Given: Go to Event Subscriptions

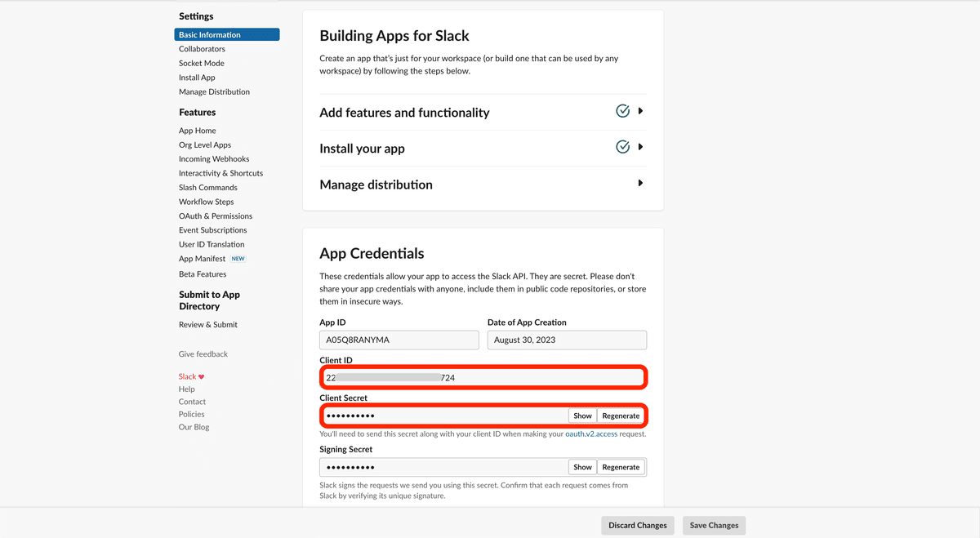Looking at the screenshot, I should (x=213, y=230).
